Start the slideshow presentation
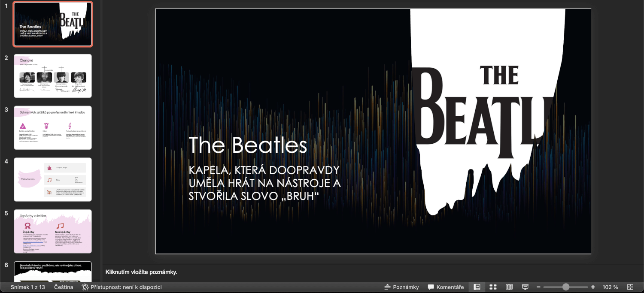This screenshot has width=644, height=293. point(525,287)
